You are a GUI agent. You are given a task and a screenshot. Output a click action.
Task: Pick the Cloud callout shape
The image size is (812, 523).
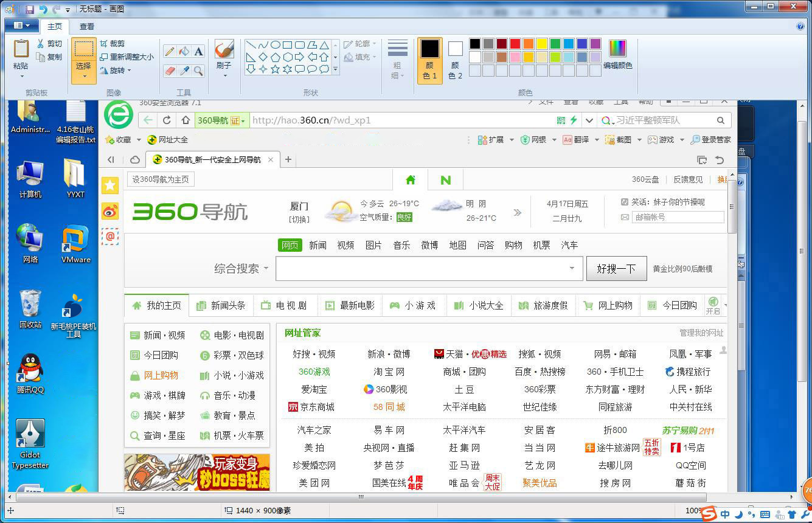pyautogui.click(x=324, y=69)
